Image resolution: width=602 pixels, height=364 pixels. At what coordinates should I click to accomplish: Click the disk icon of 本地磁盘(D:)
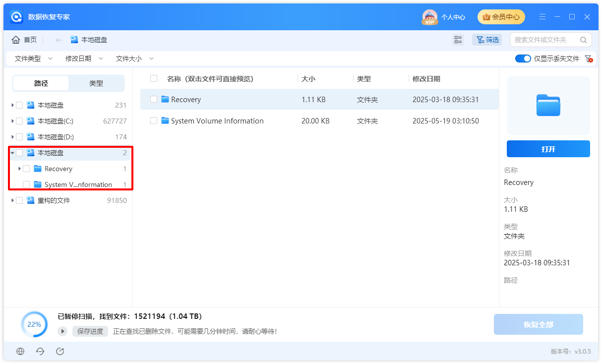[31, 137]
